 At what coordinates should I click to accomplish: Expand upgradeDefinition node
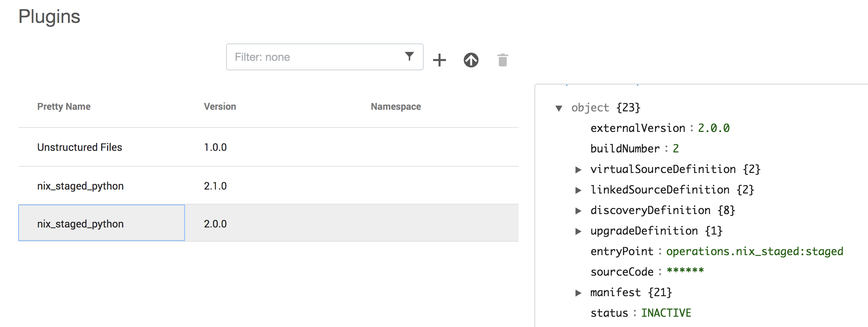click(x=578, y=231)
